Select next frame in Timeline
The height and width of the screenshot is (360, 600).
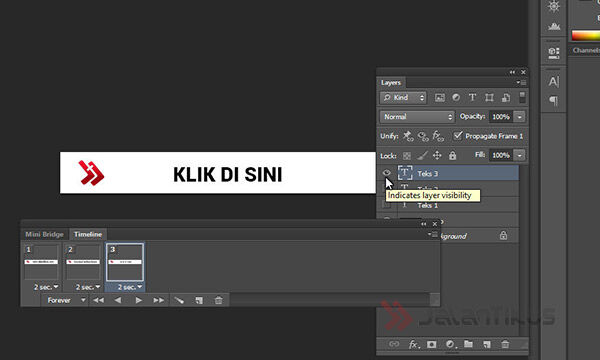158,300
